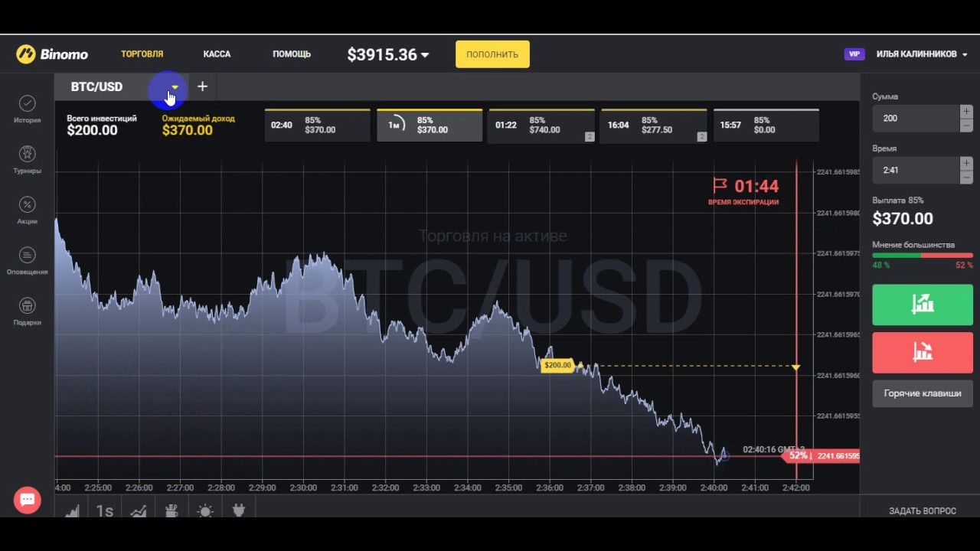This screenshot has height=551, width=980.
Task: Go to the Торговля menu item
Action: coord(142,54)
